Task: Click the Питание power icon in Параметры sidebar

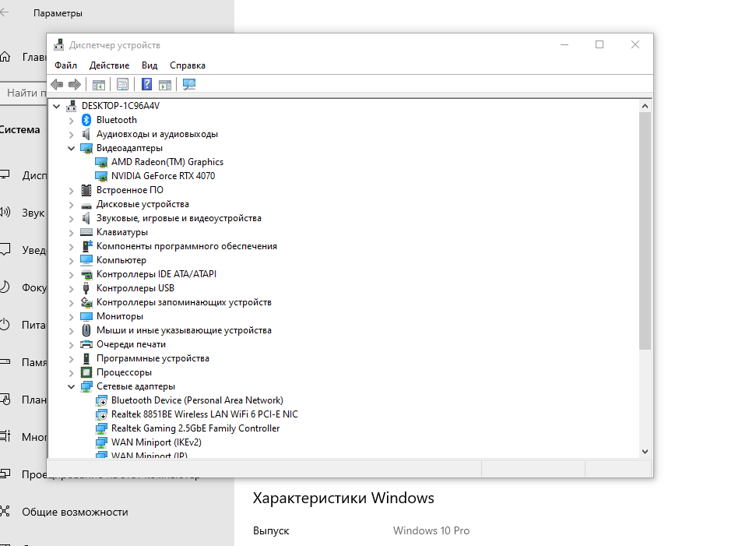Action: (5, 325)
